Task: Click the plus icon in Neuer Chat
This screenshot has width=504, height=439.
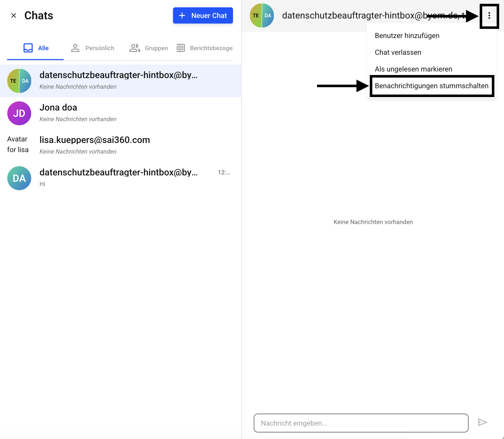Action: [182, 15]
